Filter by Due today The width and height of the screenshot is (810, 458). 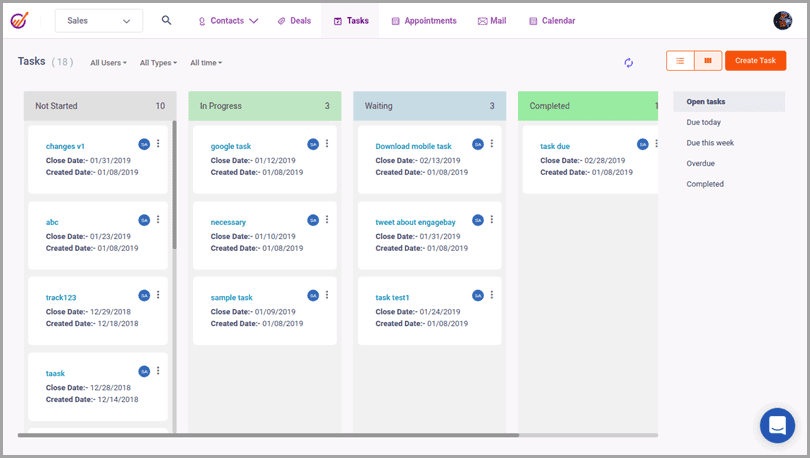click(x=704, y=122)
